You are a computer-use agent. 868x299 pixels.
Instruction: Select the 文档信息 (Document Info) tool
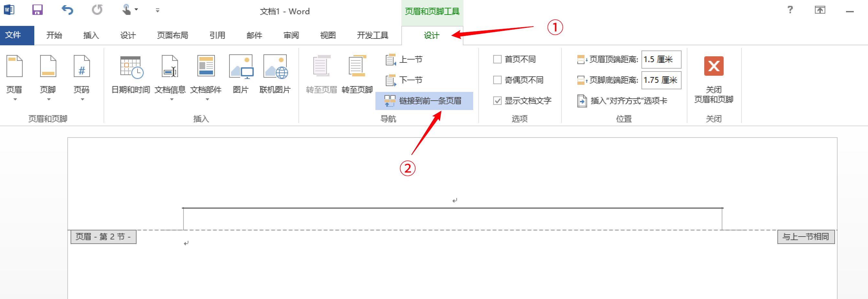[170, 78]
